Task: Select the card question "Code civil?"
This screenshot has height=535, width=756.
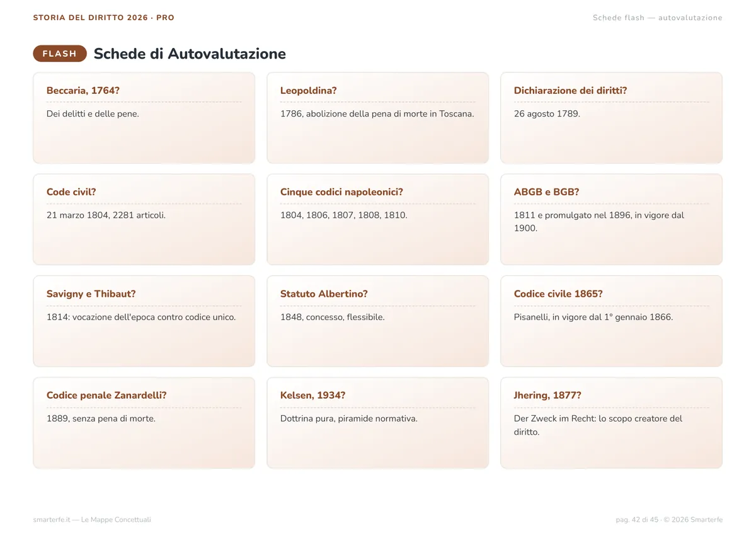Action: (x=71, y=192)
